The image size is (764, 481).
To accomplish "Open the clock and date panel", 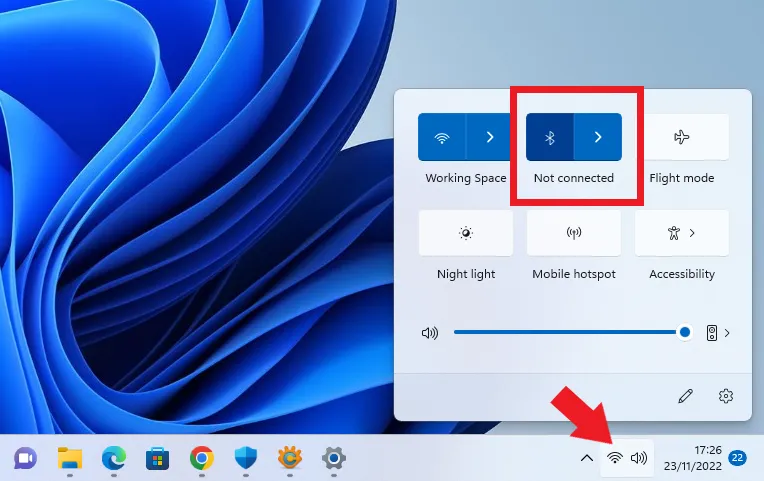I will [694, 458].
